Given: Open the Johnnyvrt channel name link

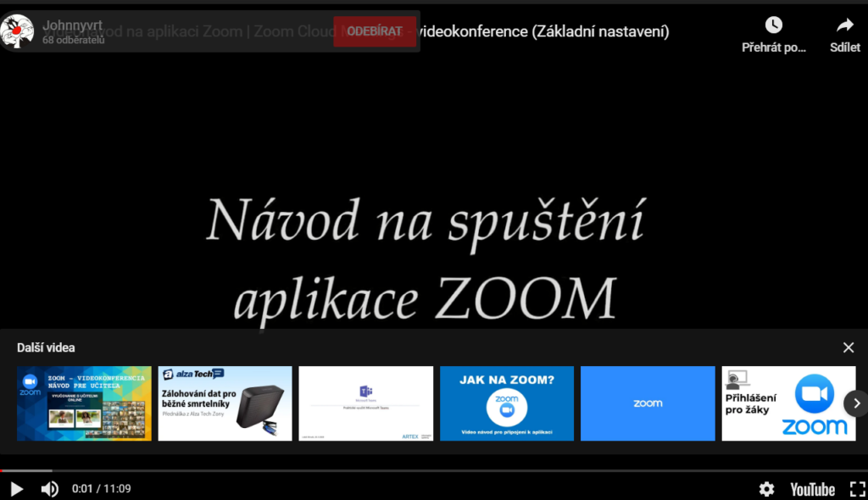Looking at the screenshot, I should (73, 25).
